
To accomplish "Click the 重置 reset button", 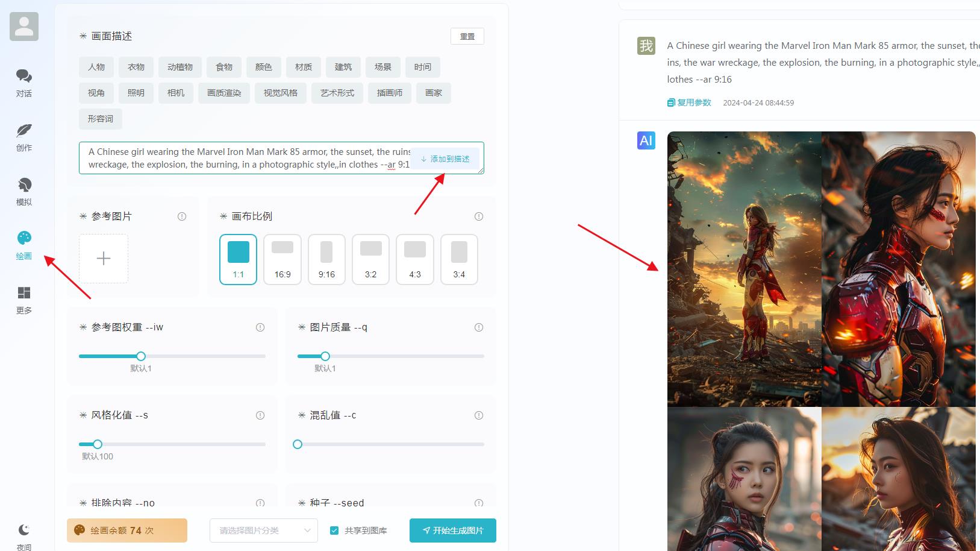I will coord(467,36).
